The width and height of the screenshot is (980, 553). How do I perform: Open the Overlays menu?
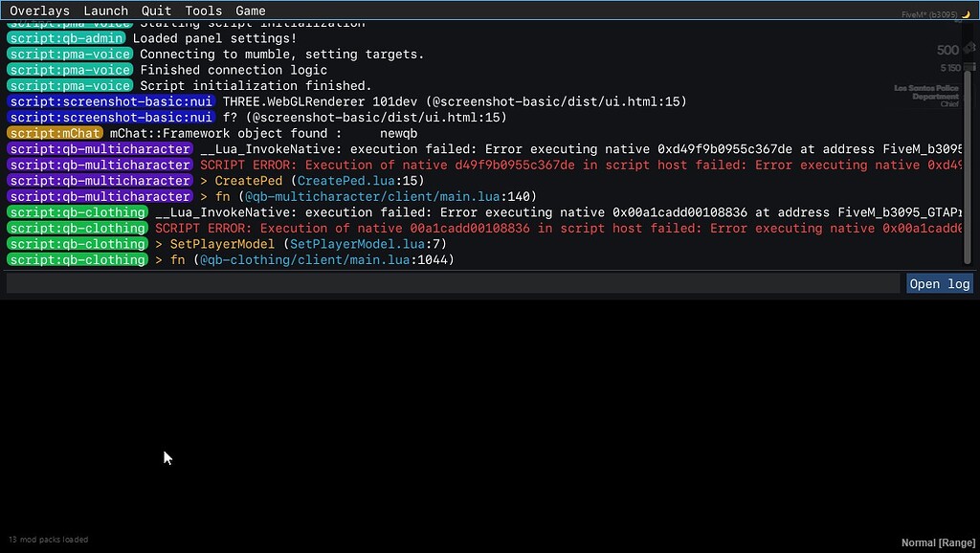[x=39, y=11]
